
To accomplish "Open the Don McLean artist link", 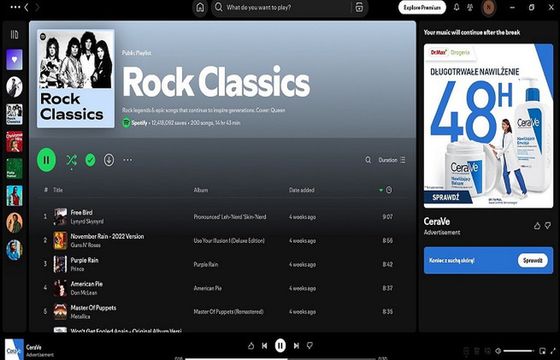I will (84, 292).
